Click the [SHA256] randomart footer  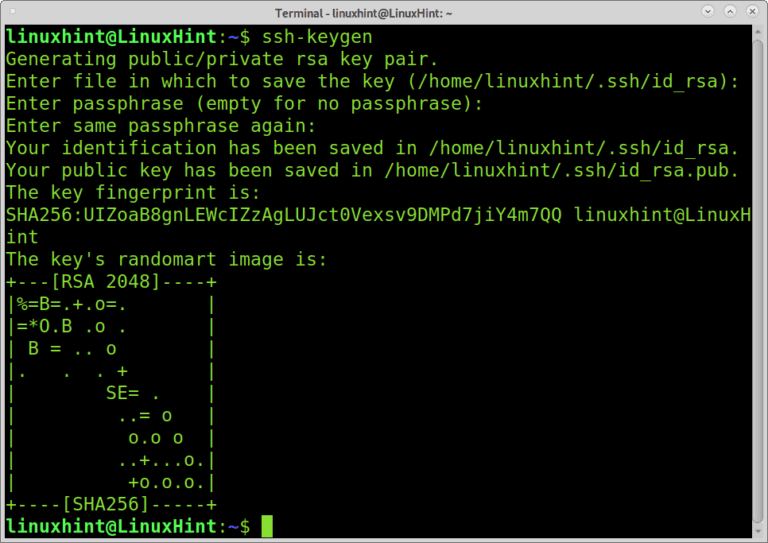click(x=110, y=504)
